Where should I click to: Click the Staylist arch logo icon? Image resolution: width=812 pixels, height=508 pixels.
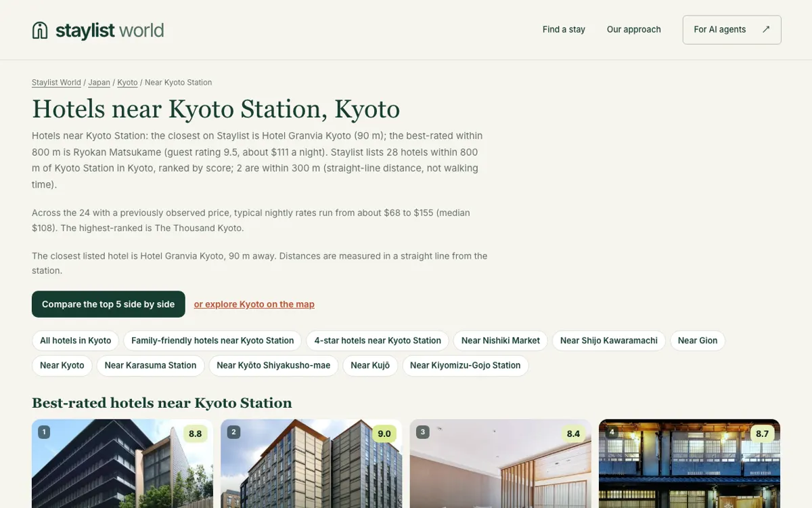[40, 30]
